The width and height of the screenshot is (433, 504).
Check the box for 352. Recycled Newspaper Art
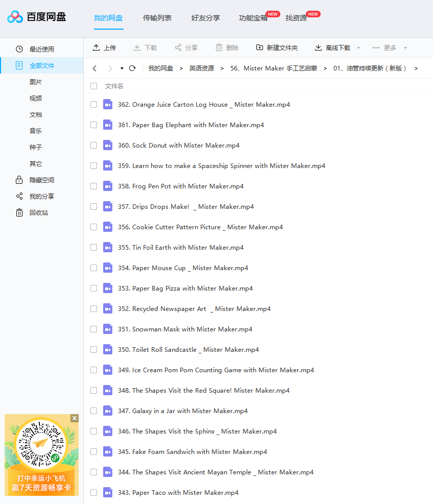[93, 308]
